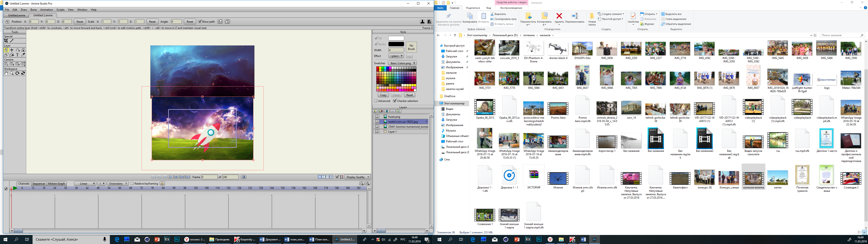Click the white Fill color swatch
This screenshot has height=244, width=868.
click(x=396, y=38)
